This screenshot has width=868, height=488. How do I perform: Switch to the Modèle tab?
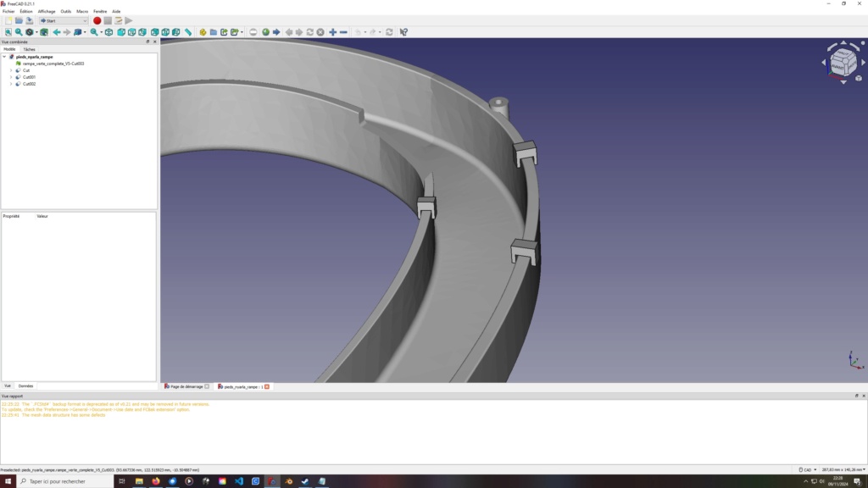point(9,49)
